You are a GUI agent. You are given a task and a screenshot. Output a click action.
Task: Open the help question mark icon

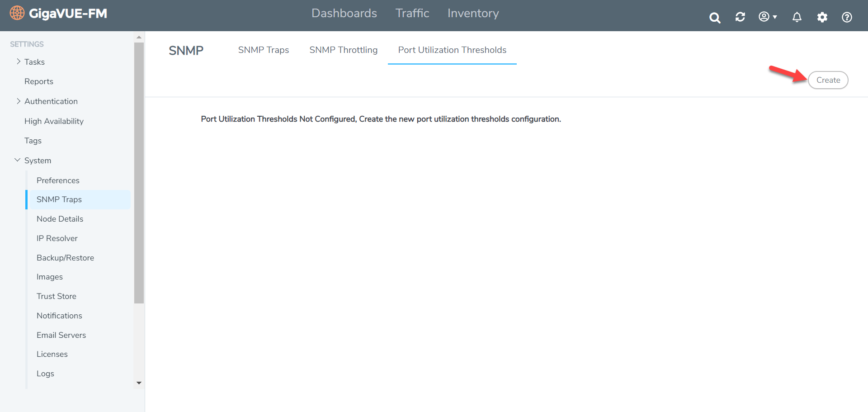pos(846,17)
